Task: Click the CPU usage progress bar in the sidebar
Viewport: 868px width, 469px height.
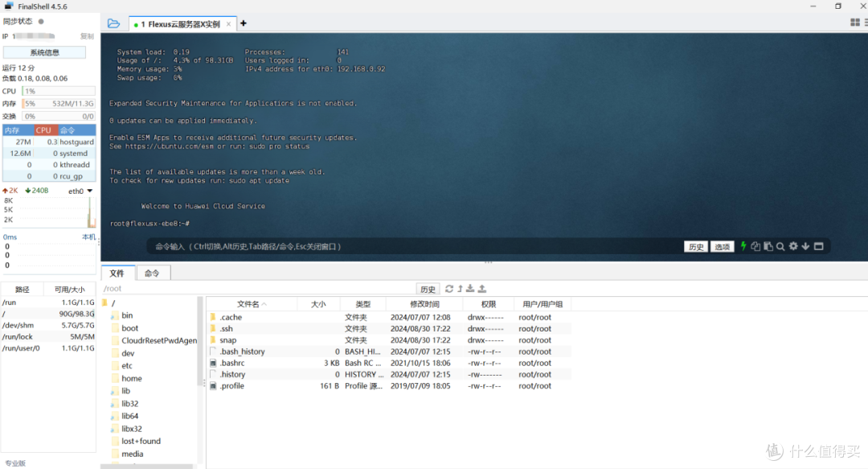Action: pyautogui.click(x=56, y=91)
